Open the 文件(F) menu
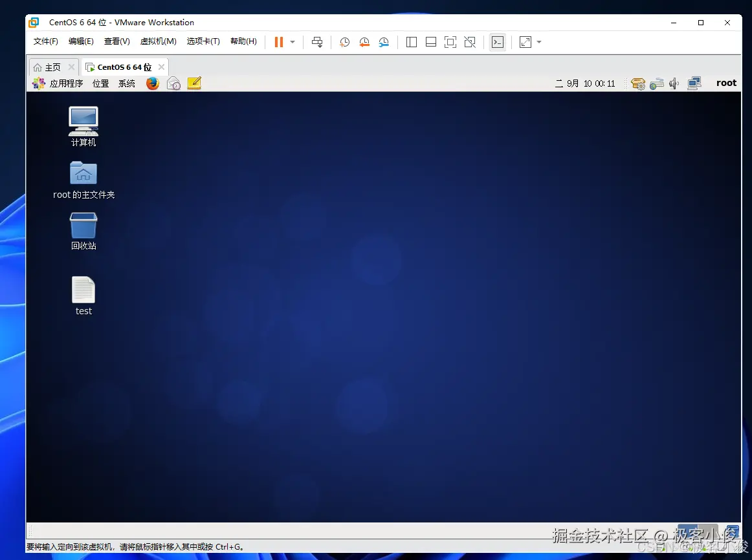The width and height of the screenshot is (752, 560). click(x=45, y=41)
